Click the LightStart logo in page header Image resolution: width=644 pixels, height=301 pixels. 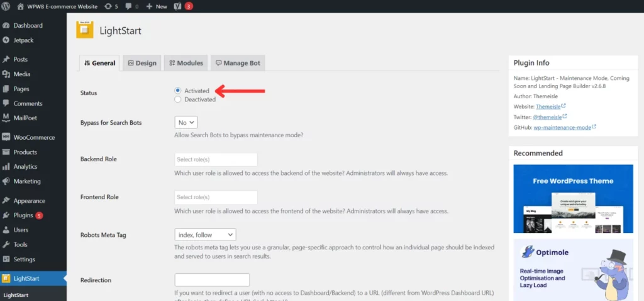[85, 30]
